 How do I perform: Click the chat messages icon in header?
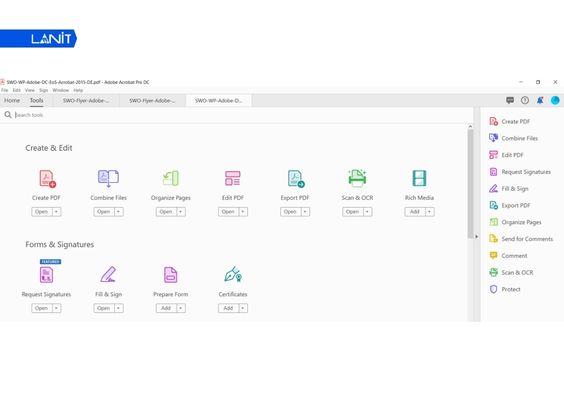coord(510,100)
